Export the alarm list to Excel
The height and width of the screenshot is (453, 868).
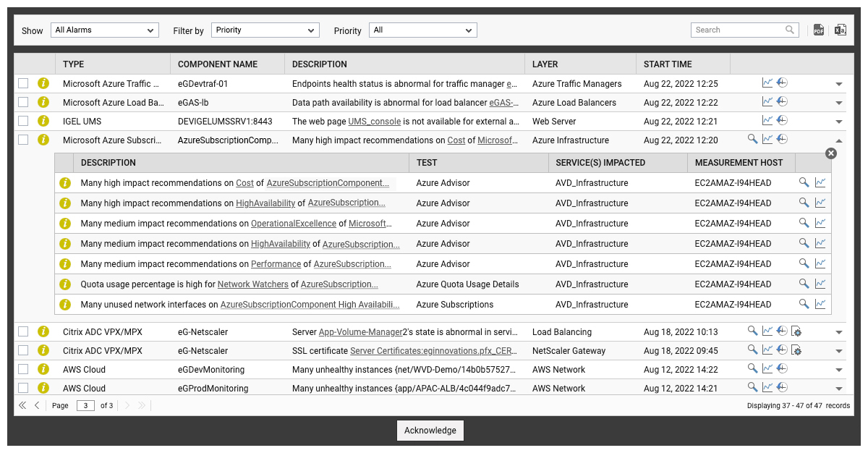(841, 30)
